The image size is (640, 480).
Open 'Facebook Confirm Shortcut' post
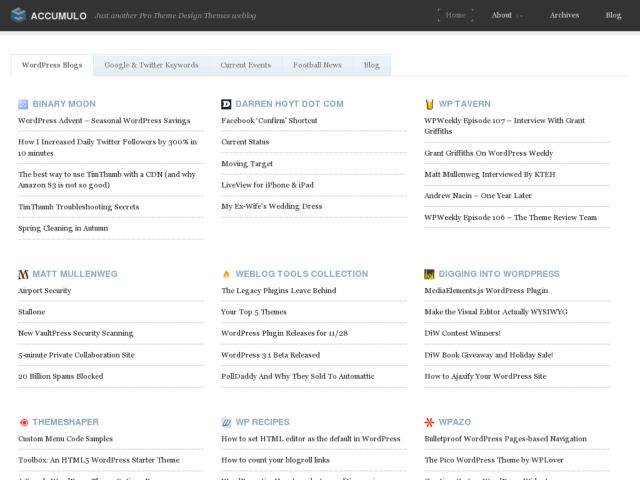[269, 120]
